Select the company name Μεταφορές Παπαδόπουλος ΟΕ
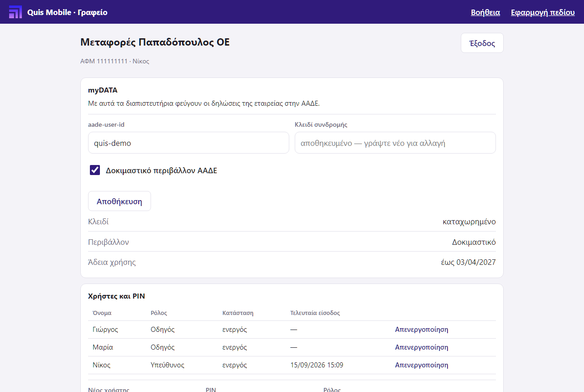The height and width of the screenshot is (392, 584). click(155, 42)
